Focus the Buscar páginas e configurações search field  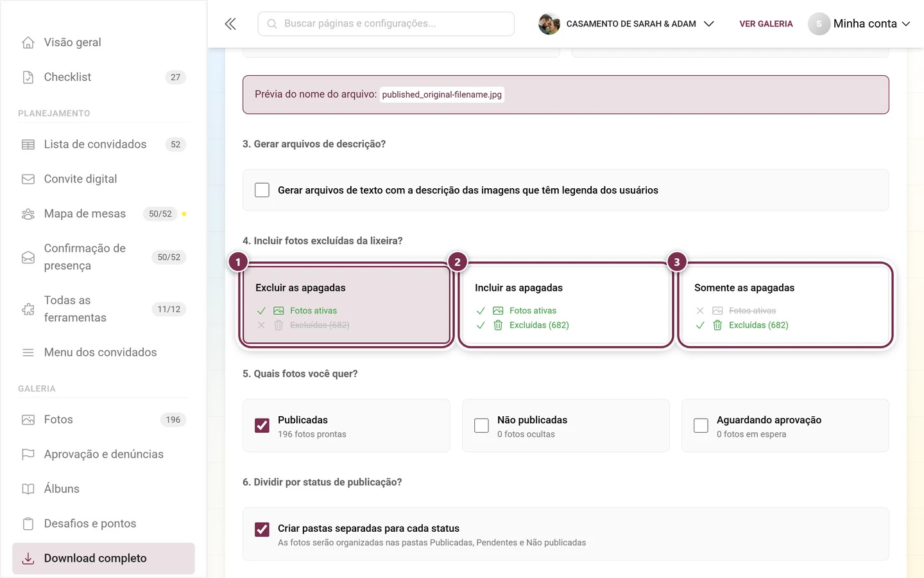386,24
